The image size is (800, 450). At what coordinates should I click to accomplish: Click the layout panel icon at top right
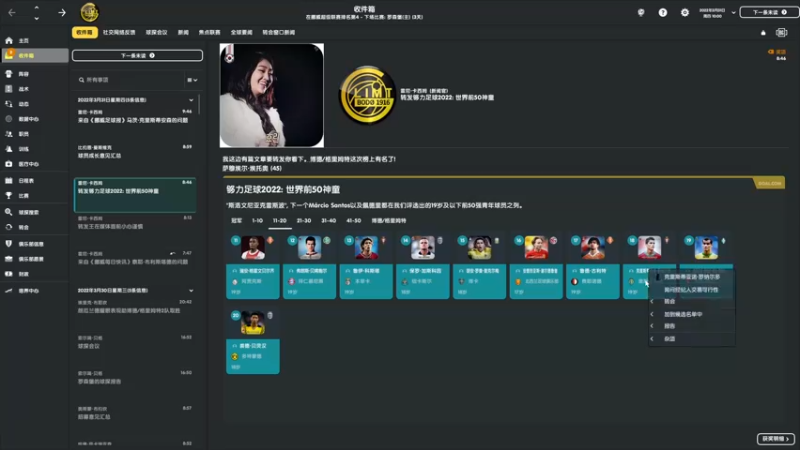(781, 33)
